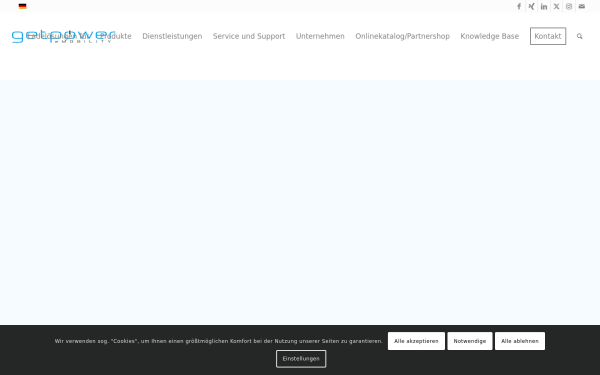
Task: Reject cookies with Alle ablehnen
Action: 520,341
